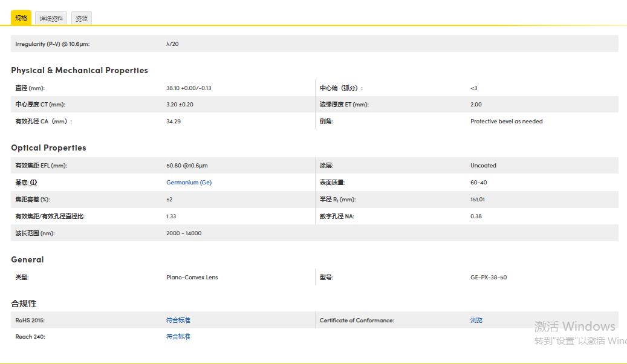
Task: Click the info icon beside 基底
Action: (x=34, y=183)
